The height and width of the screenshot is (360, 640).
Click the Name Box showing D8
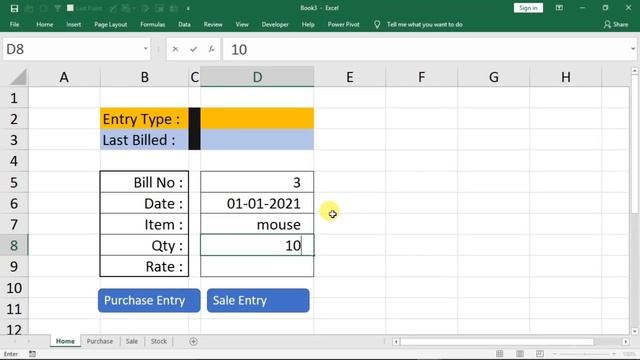coord(73,49)
